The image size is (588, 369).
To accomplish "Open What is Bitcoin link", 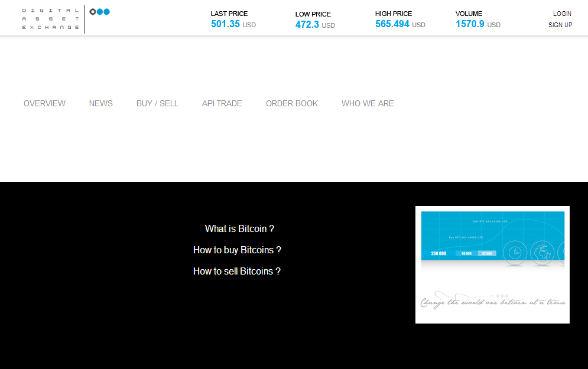I will (x=239, y=228).
